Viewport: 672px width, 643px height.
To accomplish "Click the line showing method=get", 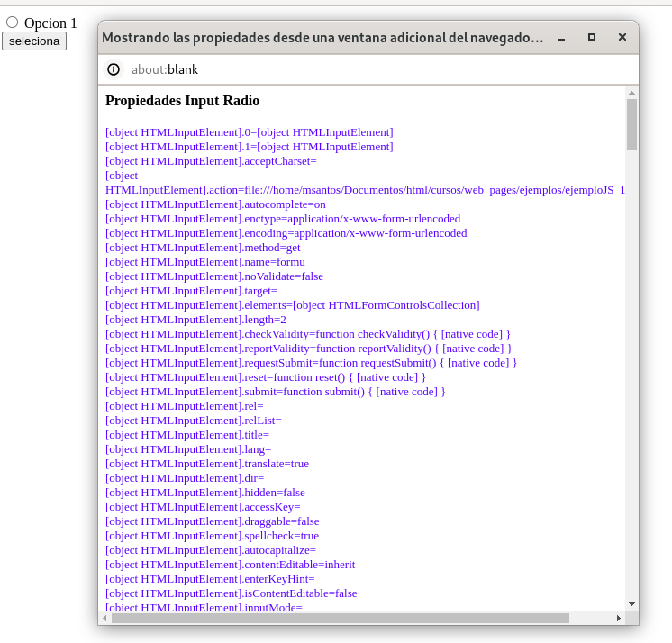I will 203,248.
